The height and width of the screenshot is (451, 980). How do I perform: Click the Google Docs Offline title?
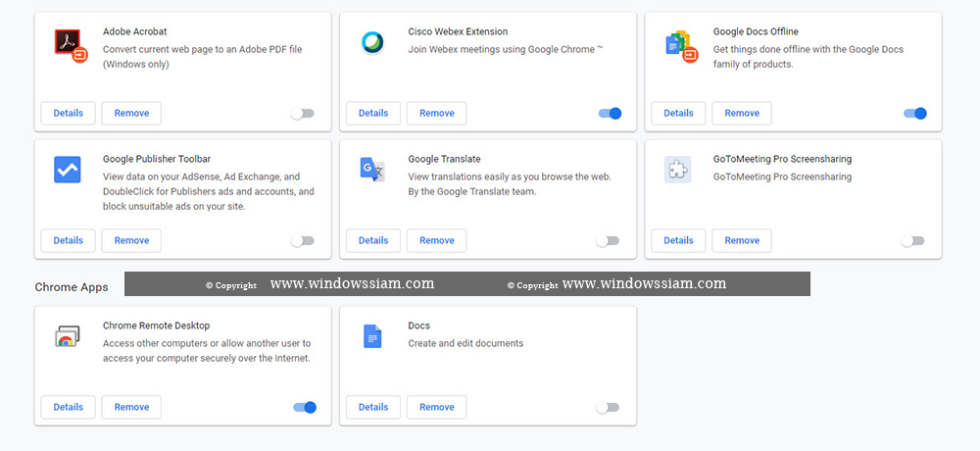pyautogui.click(x=756, y=31)
